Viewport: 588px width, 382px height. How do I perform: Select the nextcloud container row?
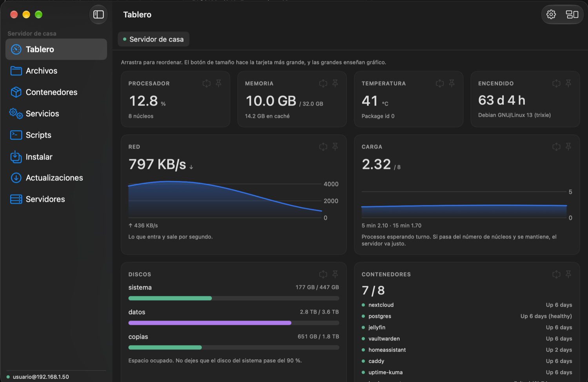(466, 305)
